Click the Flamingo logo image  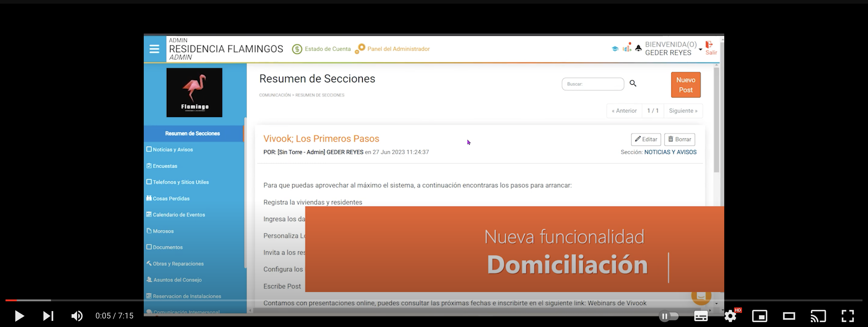[195, 92]
